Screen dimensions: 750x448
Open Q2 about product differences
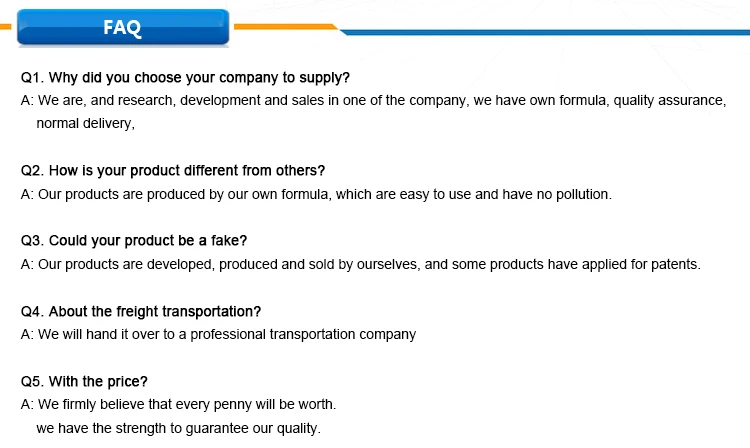point(173,171)
